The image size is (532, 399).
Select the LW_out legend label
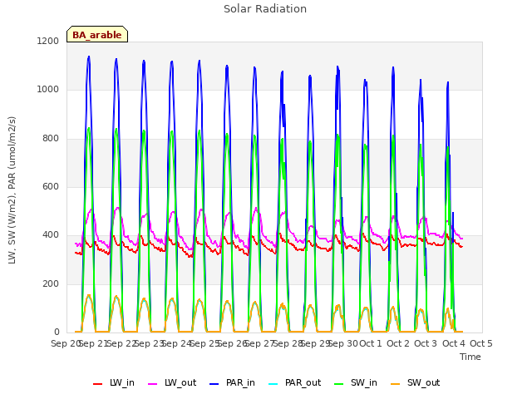click(x=180, y=382)
